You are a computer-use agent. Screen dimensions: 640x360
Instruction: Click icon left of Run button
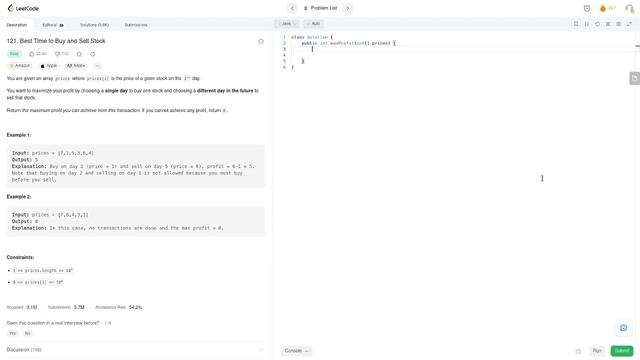(578, 351)
